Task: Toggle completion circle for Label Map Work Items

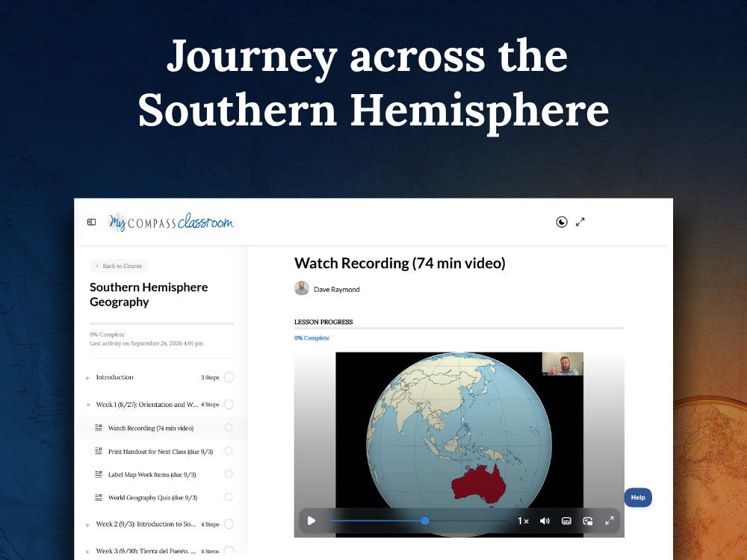Action: click(x=229, y=474)
